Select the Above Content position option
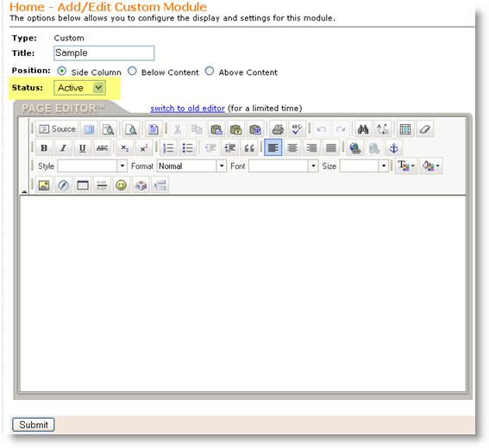The width and height of the screenshot is (489, 448). [x=210, y=71]
